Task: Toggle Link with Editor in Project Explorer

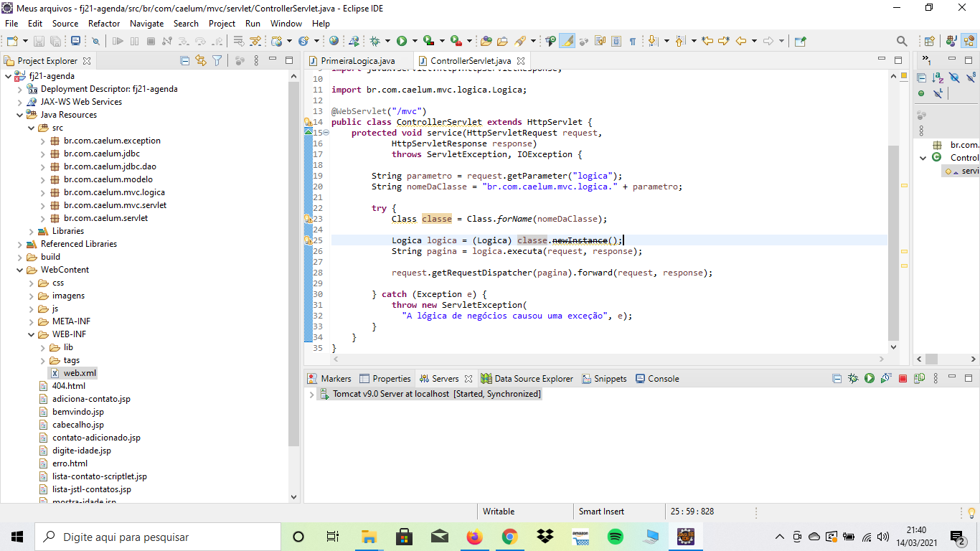Action: coord(201,61)
